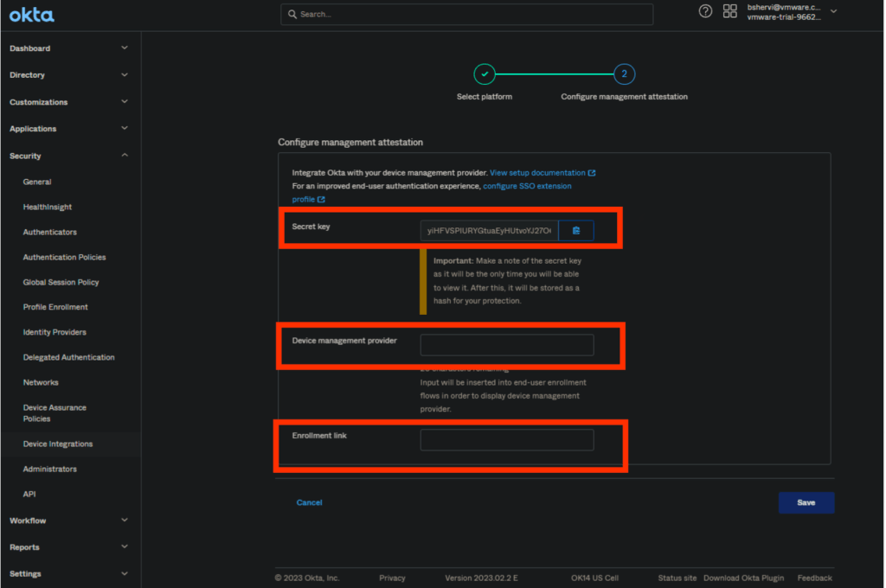Click the Save button

806,502
